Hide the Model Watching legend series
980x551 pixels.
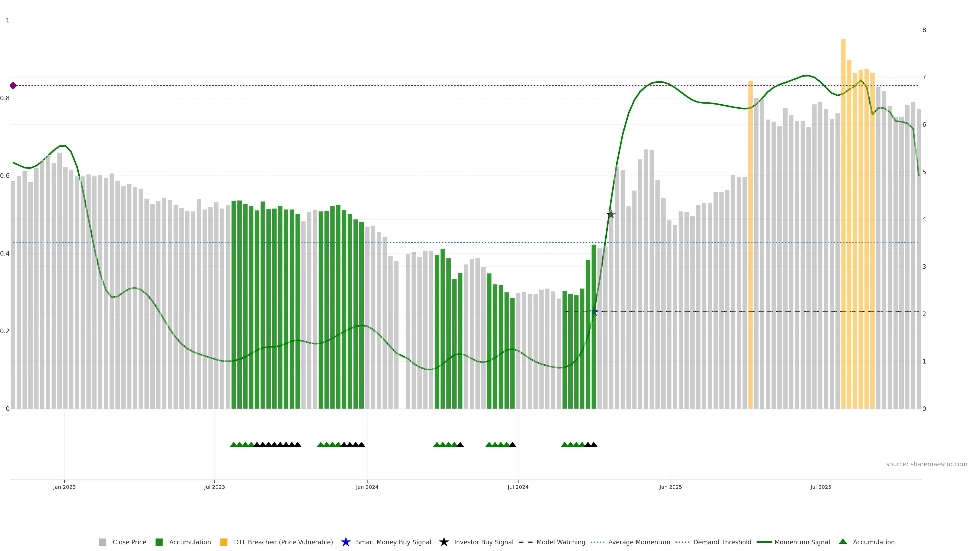560,542
